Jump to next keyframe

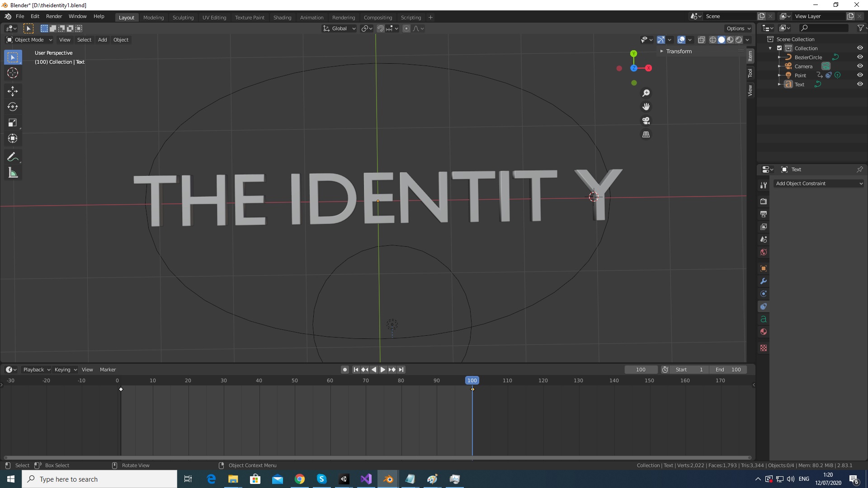392,370
